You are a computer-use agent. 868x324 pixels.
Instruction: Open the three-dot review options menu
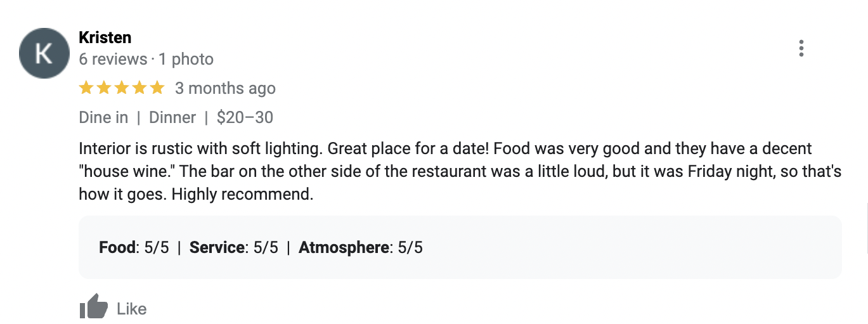(x=801, y=49)
